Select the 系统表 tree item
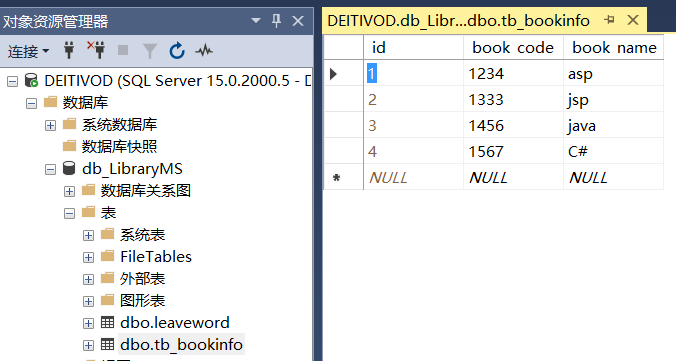 click(x=142, y=235)
